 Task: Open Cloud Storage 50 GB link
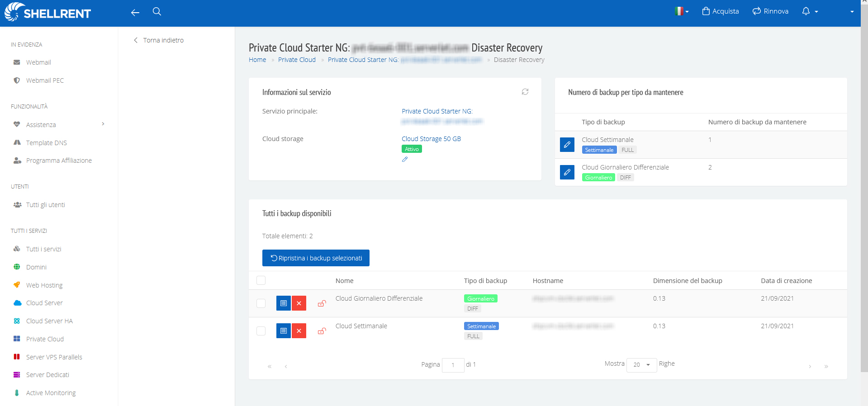point(431,139)
